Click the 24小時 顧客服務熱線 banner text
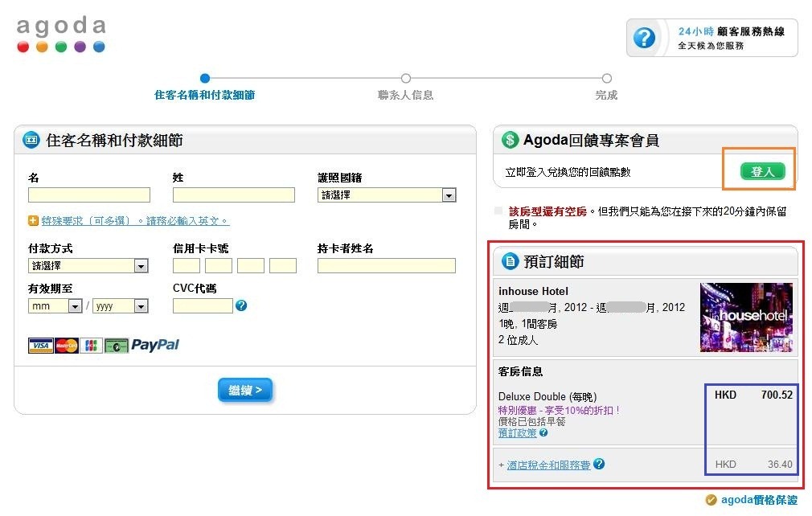Screen dimensions: 812x516 pyautogui.click(x=732, y=31)
